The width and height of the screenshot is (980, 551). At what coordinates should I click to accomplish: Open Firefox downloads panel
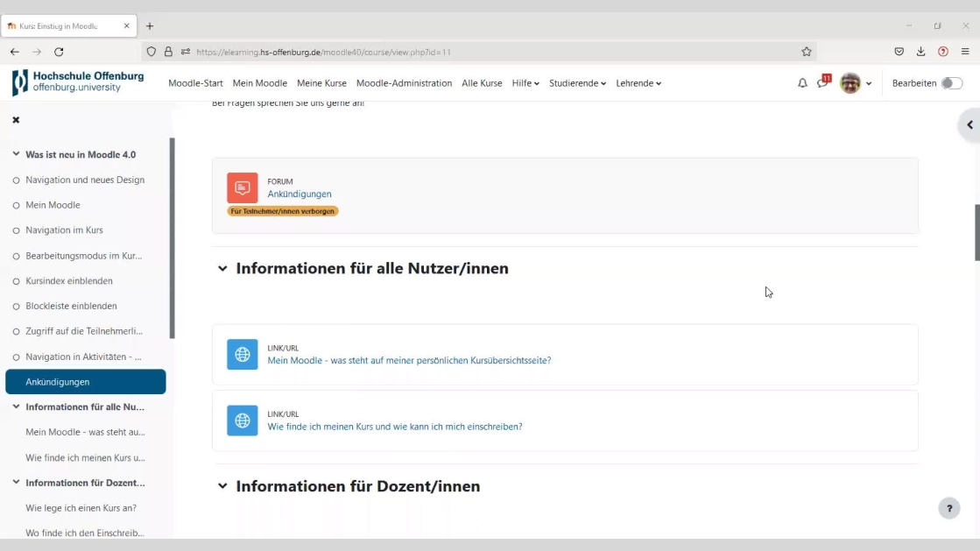[920, 52]
